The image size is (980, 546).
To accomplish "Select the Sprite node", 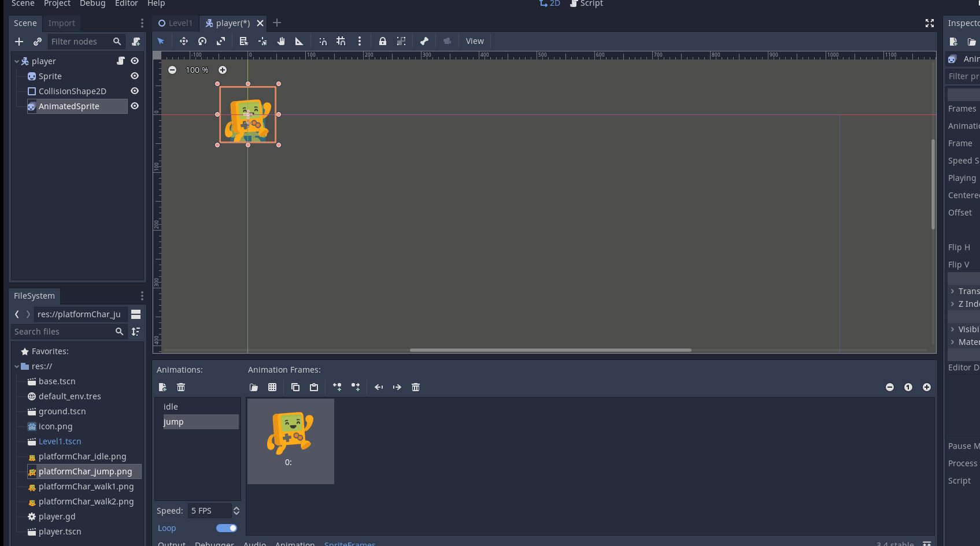I will (x=50, y=76).
